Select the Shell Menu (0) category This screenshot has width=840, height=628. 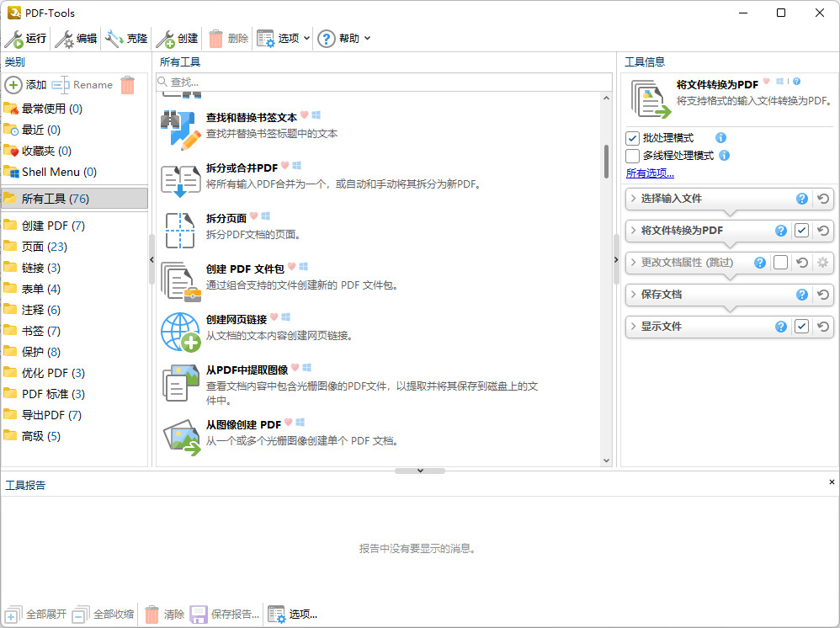coord(74,172)
